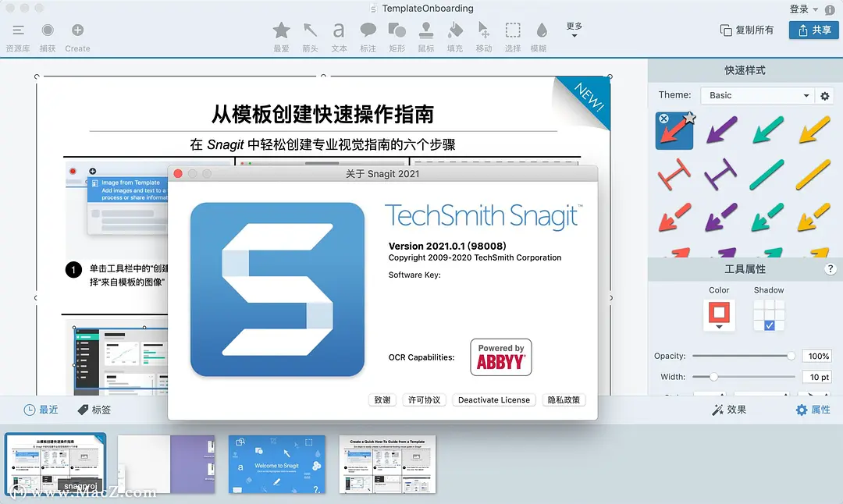Adjust the Opacity slider handle

791,356
